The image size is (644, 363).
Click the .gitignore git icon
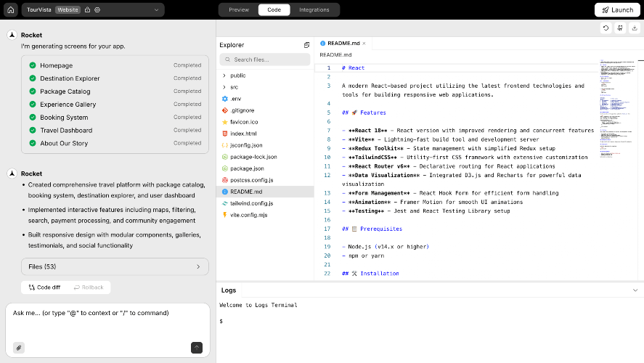(x=224, y=110)
